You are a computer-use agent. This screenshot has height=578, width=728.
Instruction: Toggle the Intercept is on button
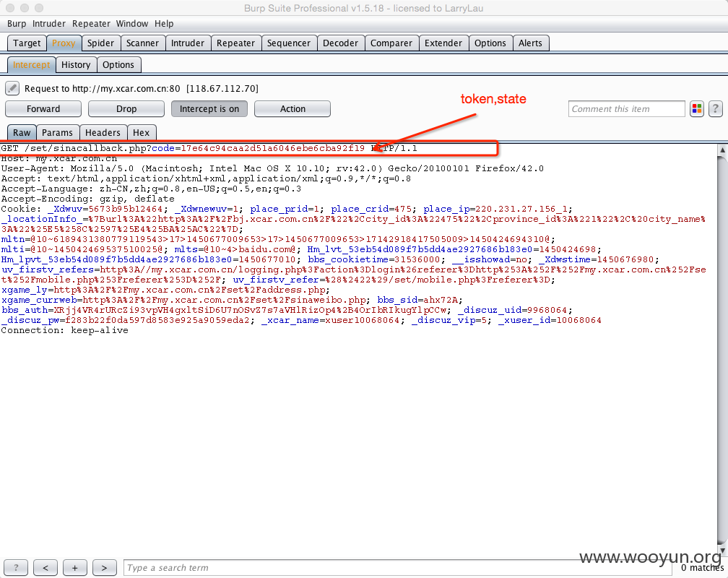209,108
